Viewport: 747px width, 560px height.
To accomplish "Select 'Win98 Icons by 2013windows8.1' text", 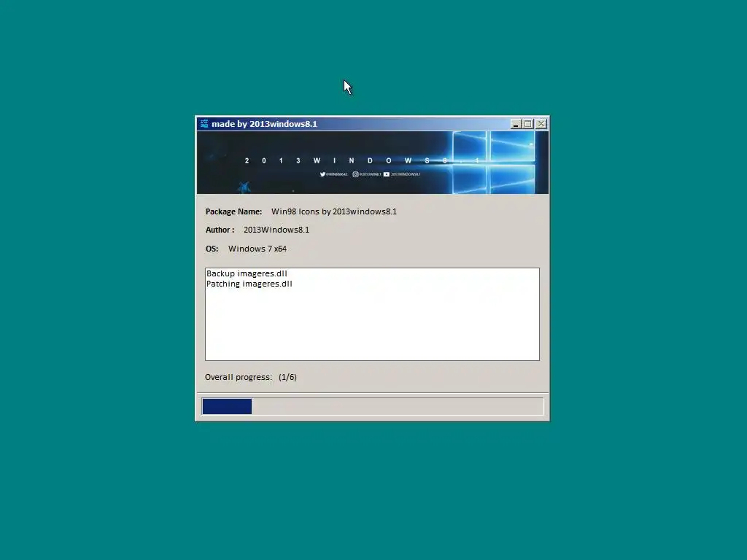I will 334,211.
